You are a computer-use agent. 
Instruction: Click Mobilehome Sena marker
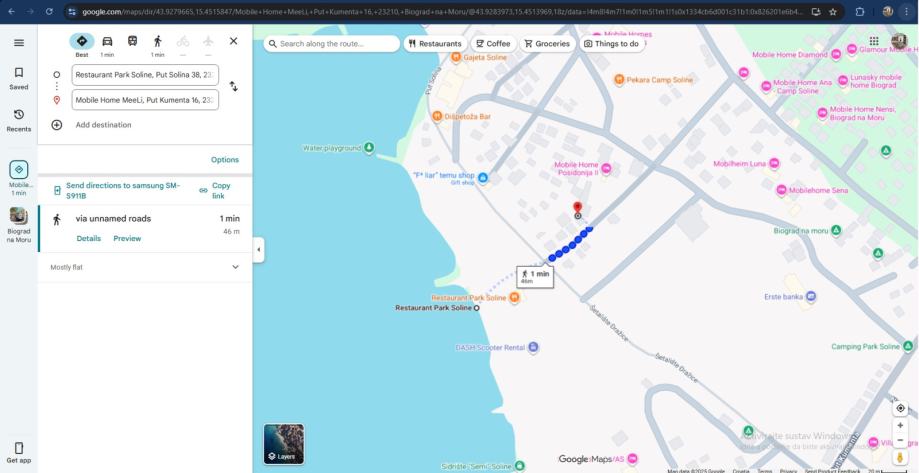(781, 190)
